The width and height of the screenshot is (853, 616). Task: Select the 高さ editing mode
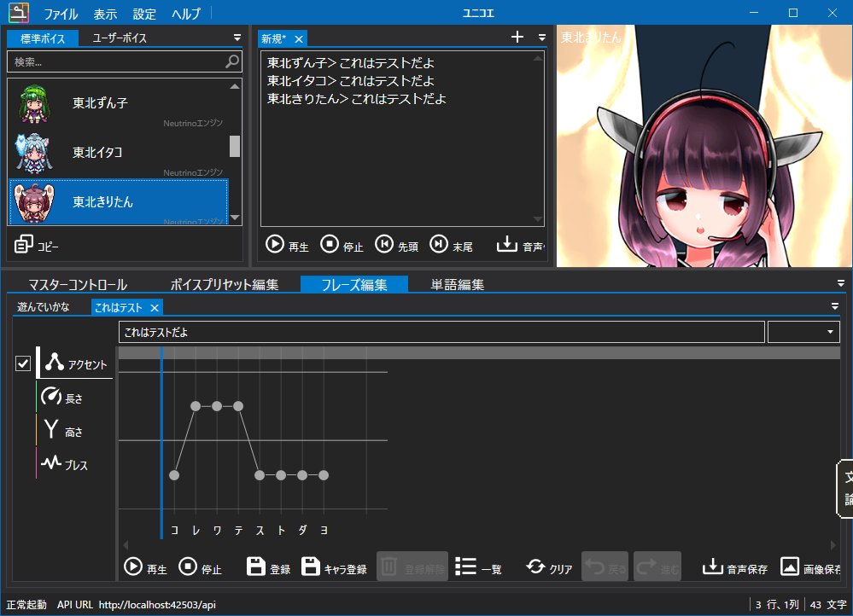[61, 430]
